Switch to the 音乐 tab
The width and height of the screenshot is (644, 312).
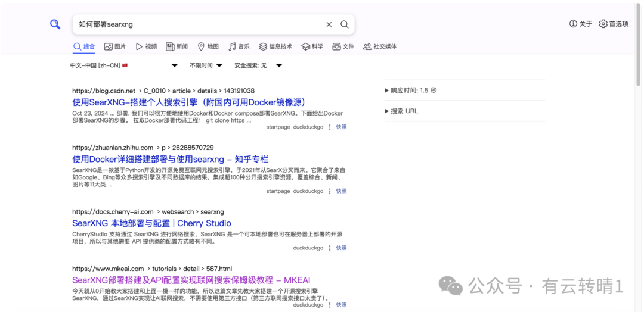pos(239,46)
